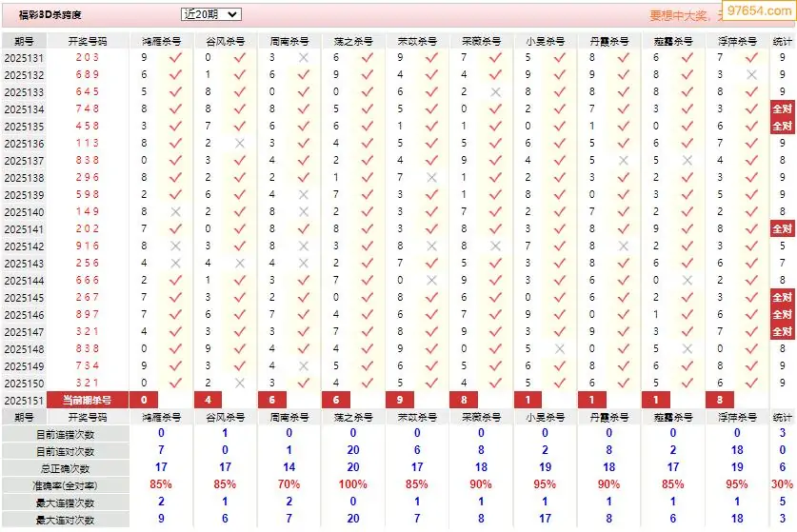Click 鸿雁 check mark in row 2025131
The height and width of the screenshot is (532, 797).
tap(175, 58)
